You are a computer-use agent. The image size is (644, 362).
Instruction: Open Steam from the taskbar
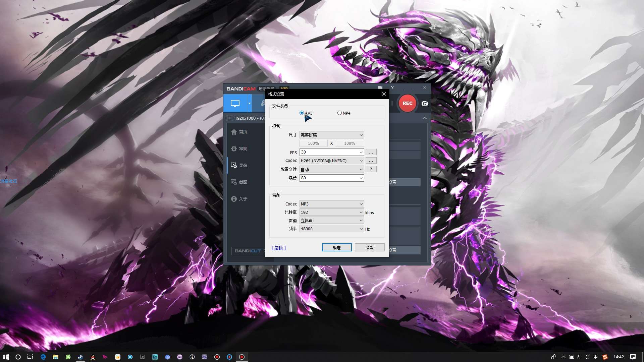[x=80, y=357]
